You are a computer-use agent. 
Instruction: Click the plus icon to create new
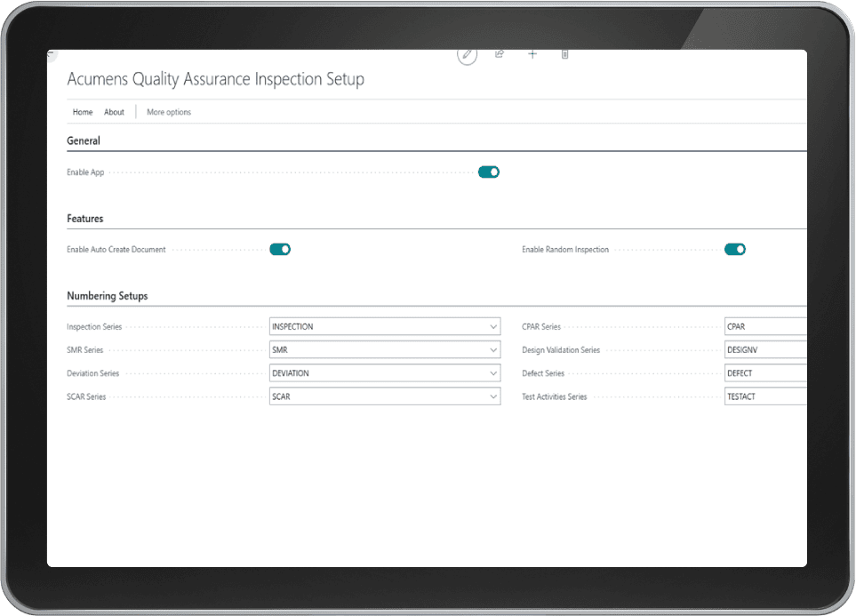pyautogui.click(x=532, y=53)
